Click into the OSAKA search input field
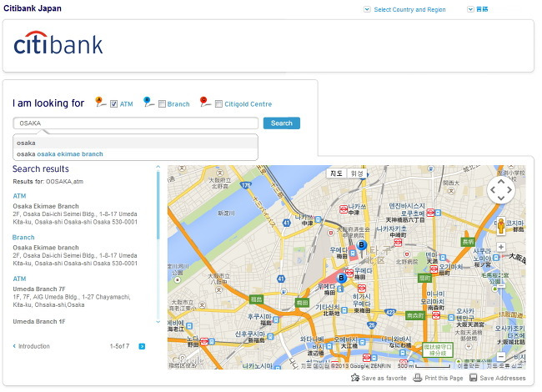542x392 pixels. pos(135,123)
